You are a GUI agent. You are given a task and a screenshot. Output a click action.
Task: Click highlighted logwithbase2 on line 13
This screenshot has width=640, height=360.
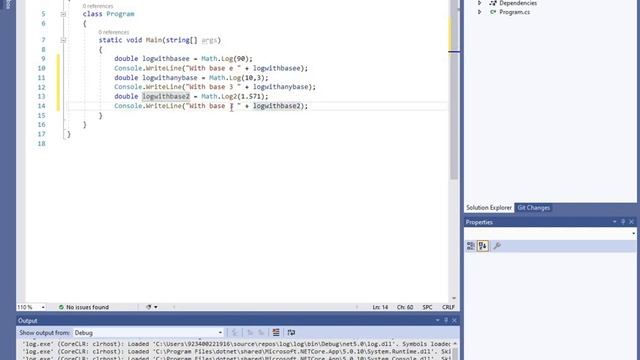point(166,96)
